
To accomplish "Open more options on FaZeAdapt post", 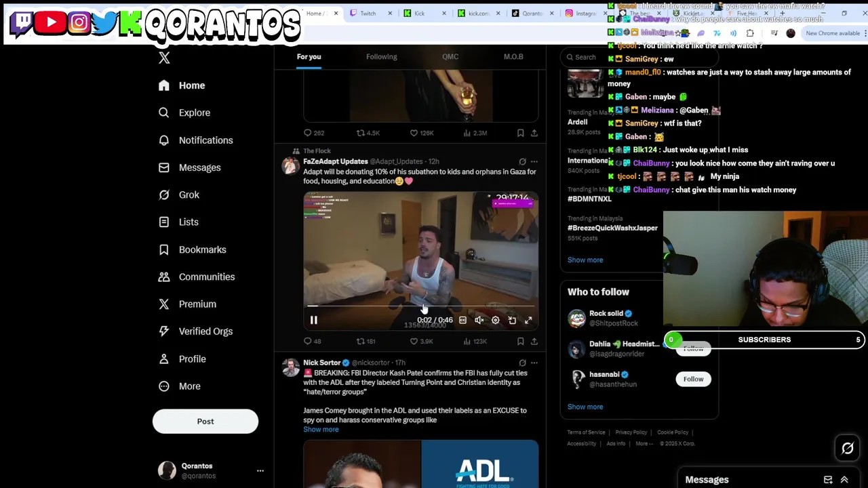I will pos(534,162).
